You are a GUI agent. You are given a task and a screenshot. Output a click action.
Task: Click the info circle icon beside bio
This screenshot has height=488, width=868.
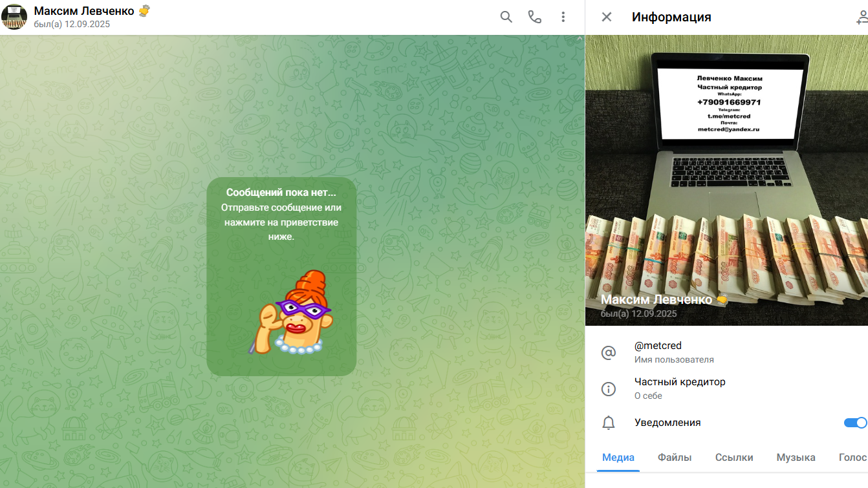pos(609,389)
